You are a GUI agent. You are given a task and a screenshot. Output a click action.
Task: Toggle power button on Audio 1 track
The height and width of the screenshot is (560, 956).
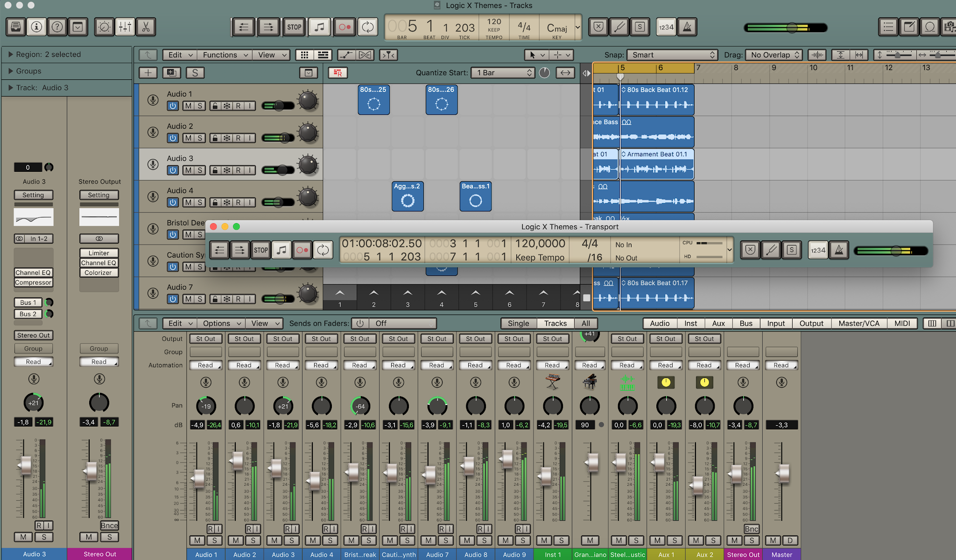[173, 106]
